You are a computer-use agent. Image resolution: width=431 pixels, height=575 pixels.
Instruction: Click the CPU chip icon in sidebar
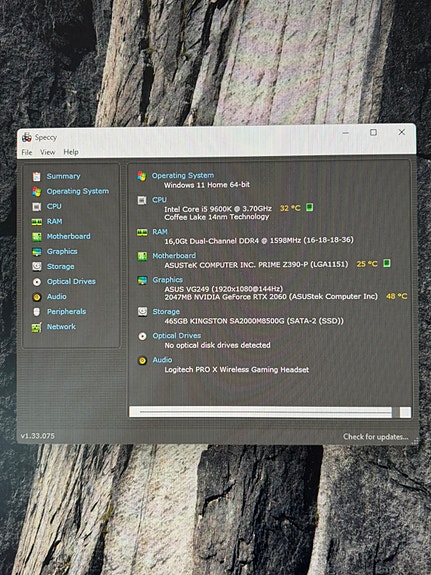point(36,207)
